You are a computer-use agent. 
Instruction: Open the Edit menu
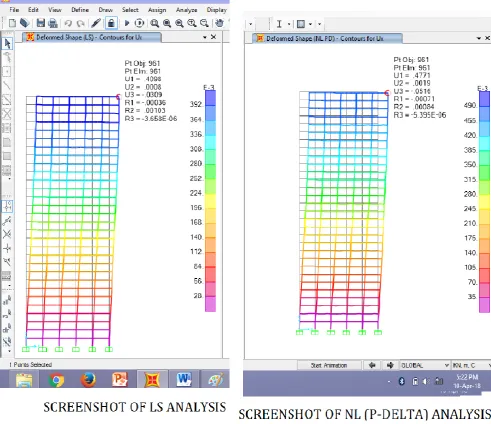point(33,10)
